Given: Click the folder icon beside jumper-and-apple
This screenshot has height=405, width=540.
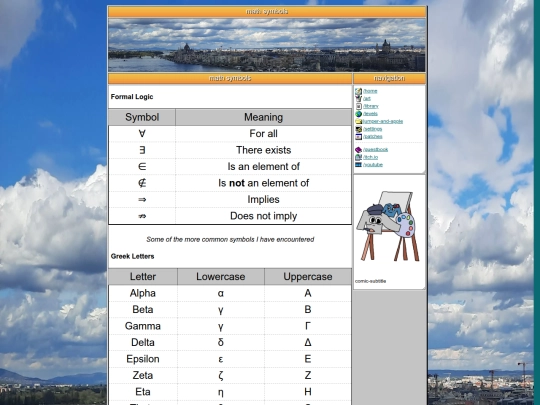Looking at the screenshot, I should pyautogui.click(x=359, y=122).
